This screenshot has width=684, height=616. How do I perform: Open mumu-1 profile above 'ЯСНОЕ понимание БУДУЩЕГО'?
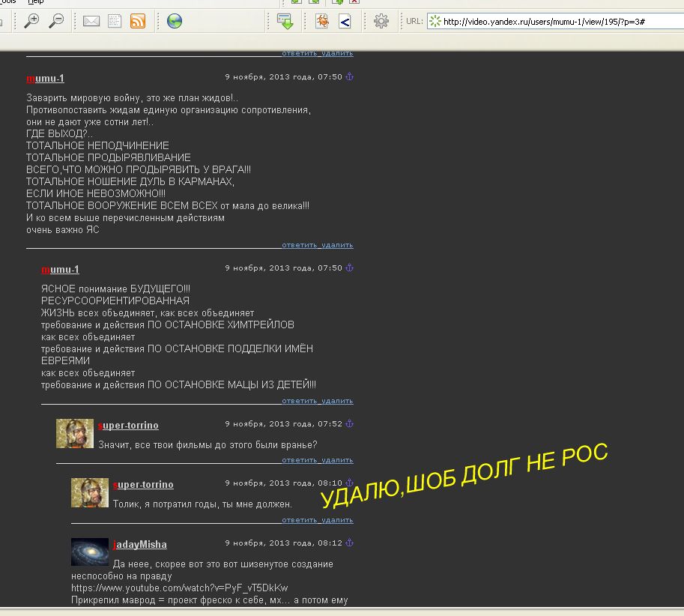click(x=60, y=270)
